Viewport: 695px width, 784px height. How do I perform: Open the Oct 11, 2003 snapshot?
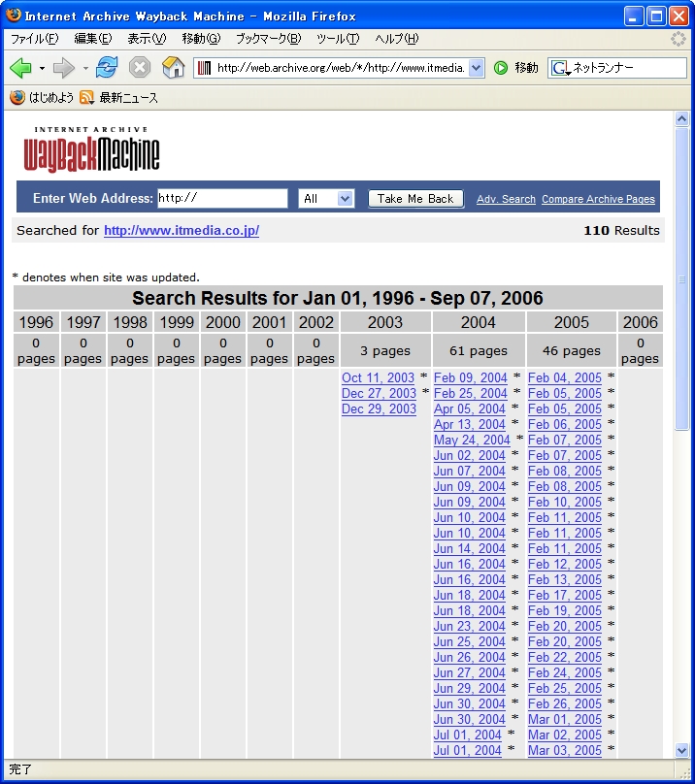point(378,378)
